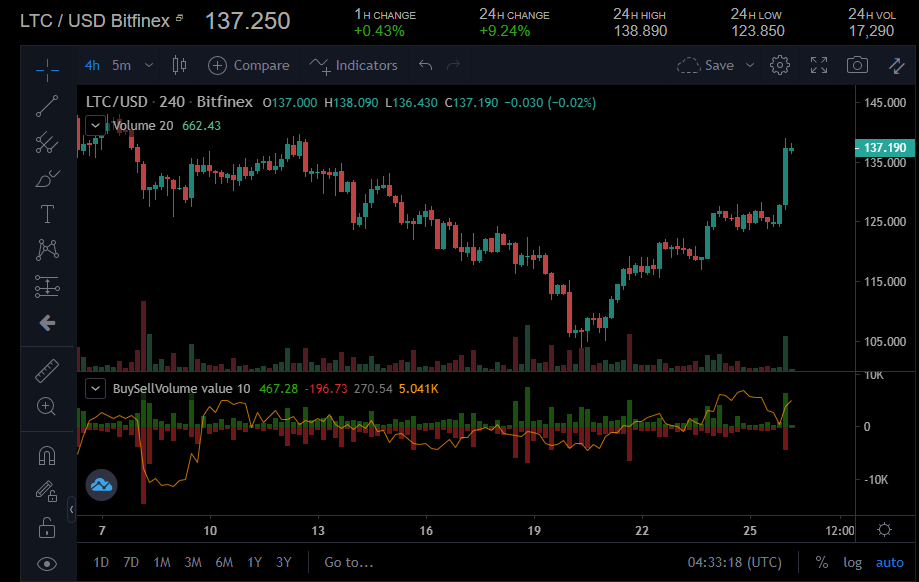Click the diagonal arrows icon in top toolbar
Viewport: 919px width, 582px height.
pyautogui.click(x=897, y=65)
